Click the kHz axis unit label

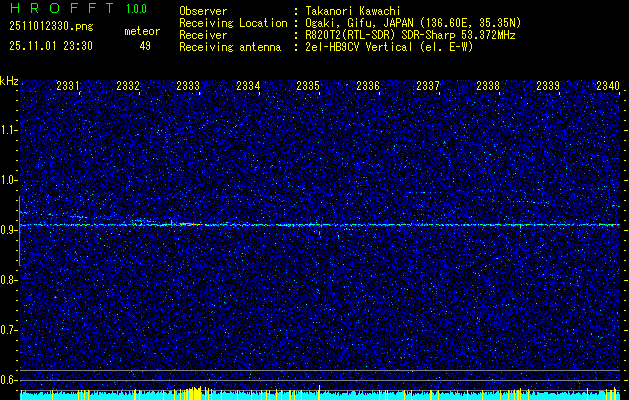(9, 82)
